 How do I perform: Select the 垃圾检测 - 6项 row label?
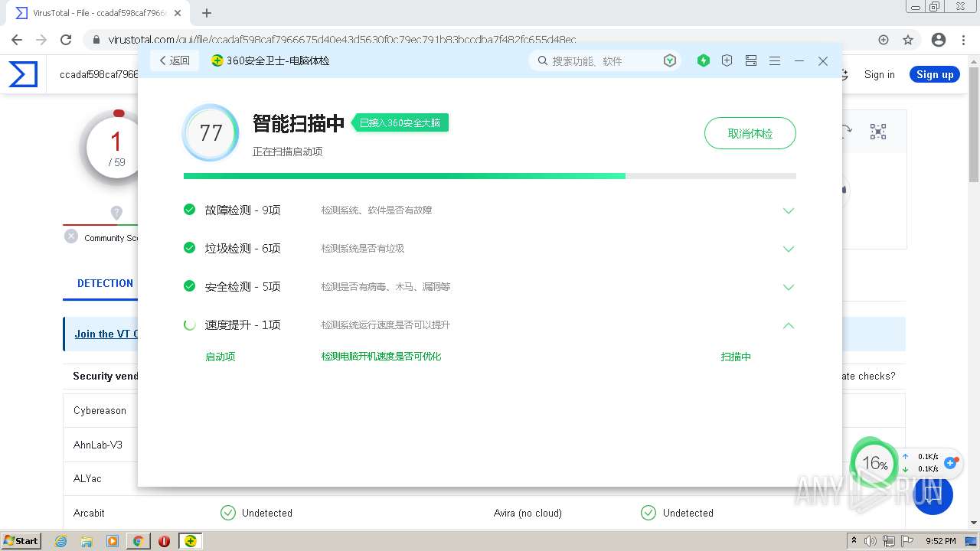(243, 248)
